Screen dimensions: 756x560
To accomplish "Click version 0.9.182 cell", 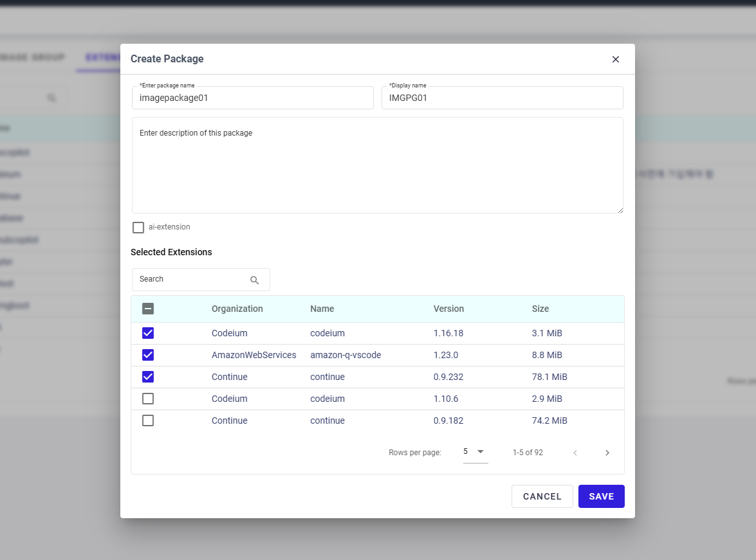I will (x=448, y=420).
